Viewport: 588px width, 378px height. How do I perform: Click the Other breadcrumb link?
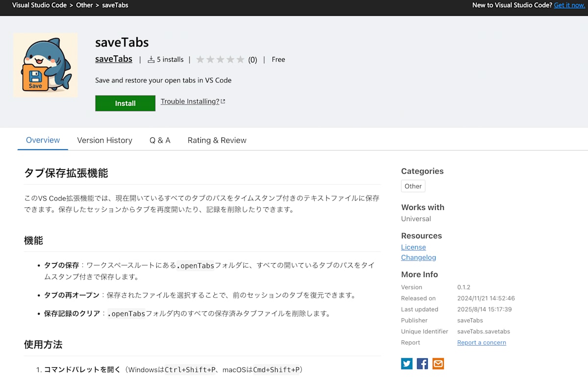(84, 5)
